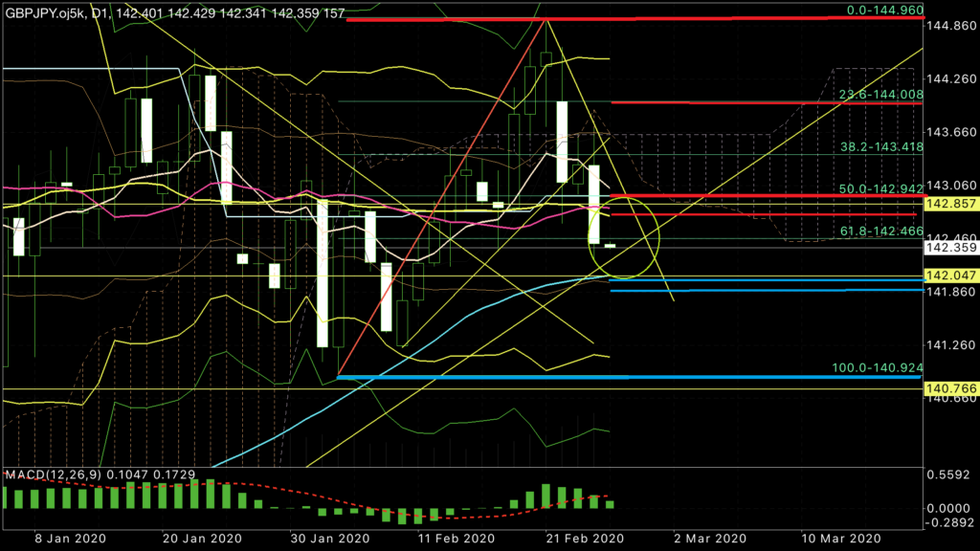Click the MACD scale value 0.5592
Image resolution: width=980 pixels, height=551 pixels.
click(948, 474)
